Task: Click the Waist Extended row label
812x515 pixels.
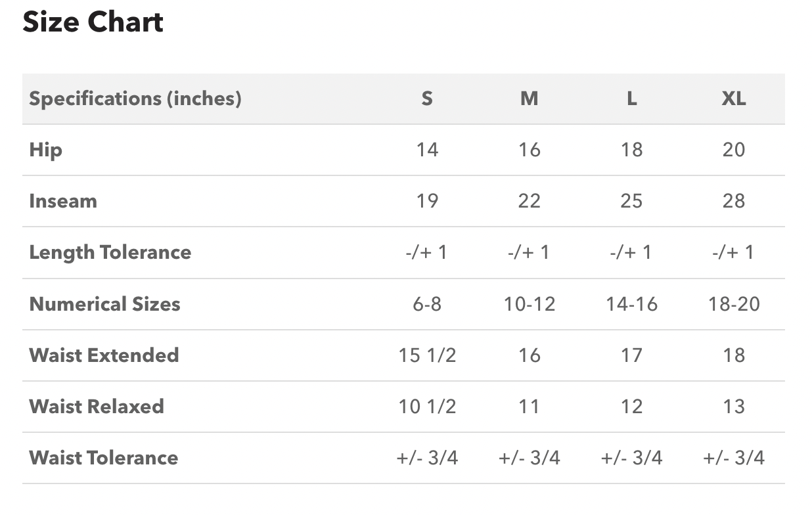Action: (x=104, y=355)
